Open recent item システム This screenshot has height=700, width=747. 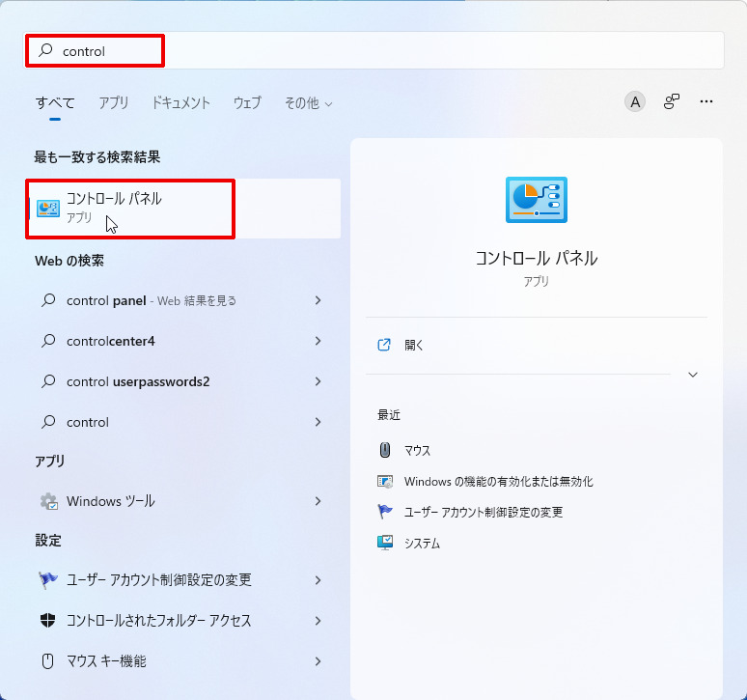click(422, 544)
